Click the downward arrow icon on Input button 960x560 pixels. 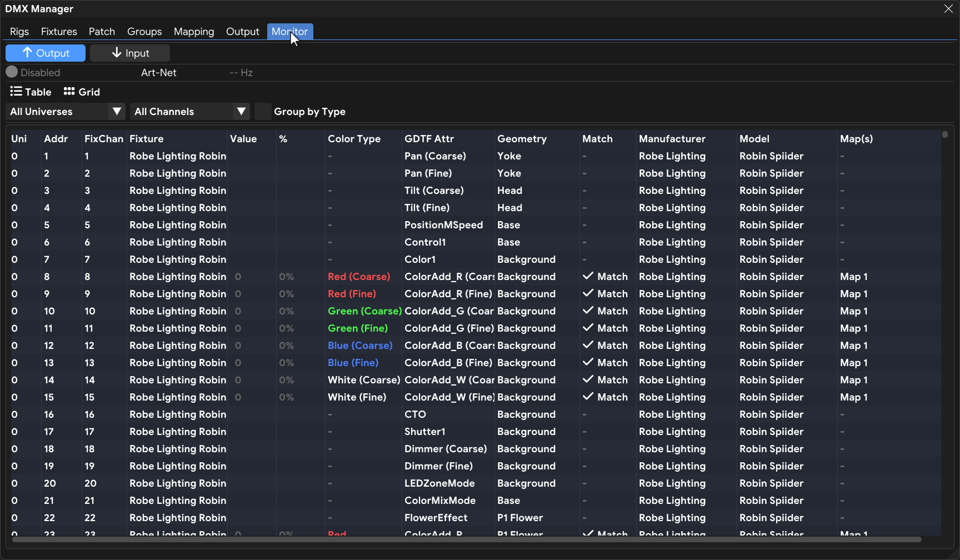click(117, 53)
